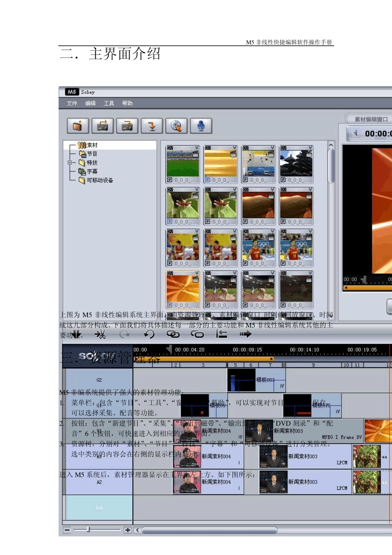Viewport: 392px width, 555px height.
Task: Click the timeline zoom slider handle
Action: click(x=88, y=529)
